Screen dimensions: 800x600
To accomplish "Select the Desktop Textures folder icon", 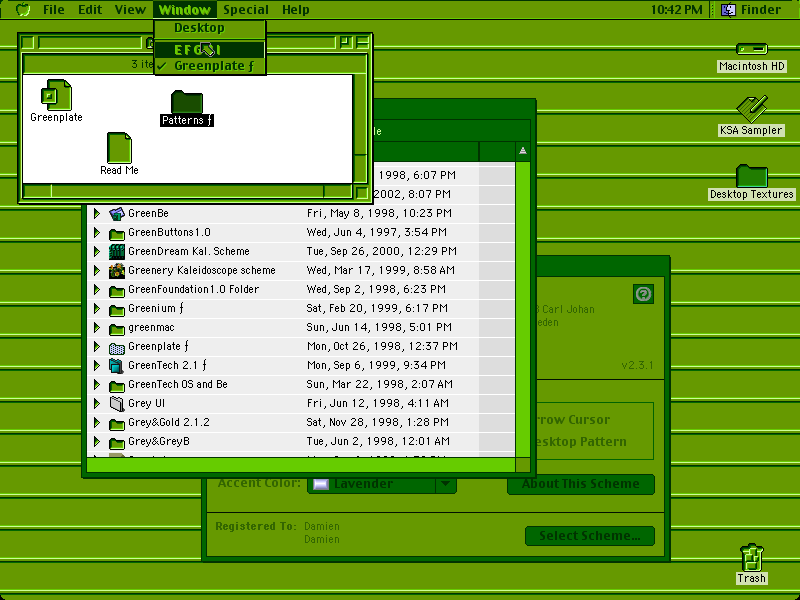I will pos(752,176).
